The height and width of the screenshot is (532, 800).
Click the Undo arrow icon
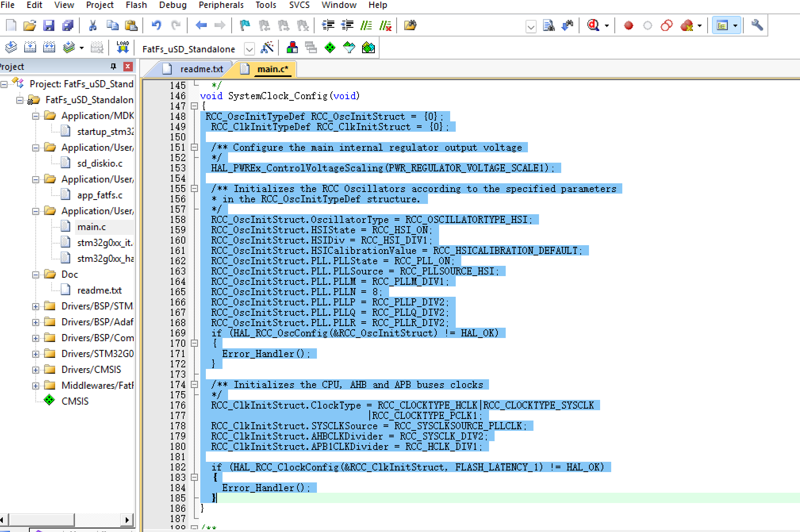(x=156, y=26)
